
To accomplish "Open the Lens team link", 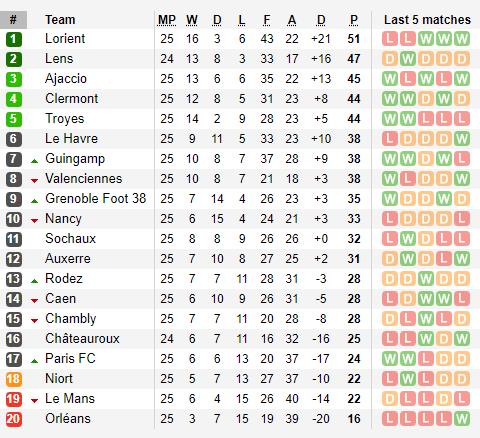I will (59, 59).
